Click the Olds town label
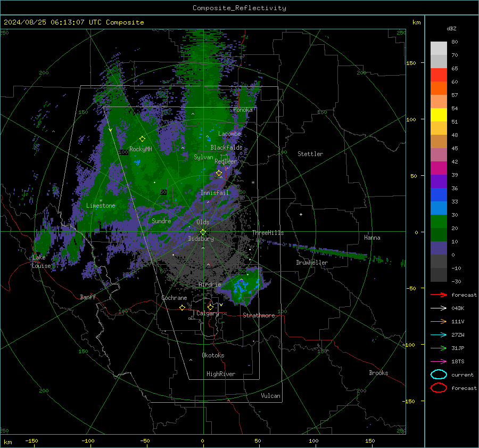 click(x=203, y=222)
